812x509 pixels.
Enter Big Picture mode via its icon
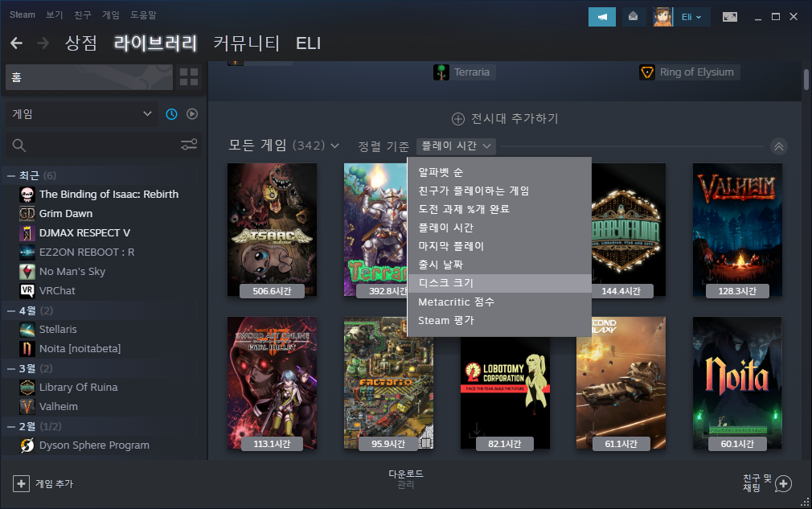[x=730, y=17]
